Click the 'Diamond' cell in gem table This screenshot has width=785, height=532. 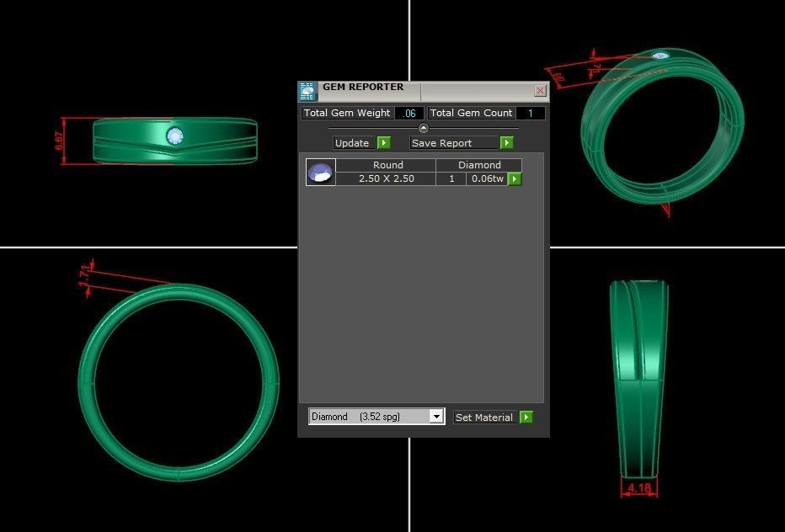tap(479, 165)
